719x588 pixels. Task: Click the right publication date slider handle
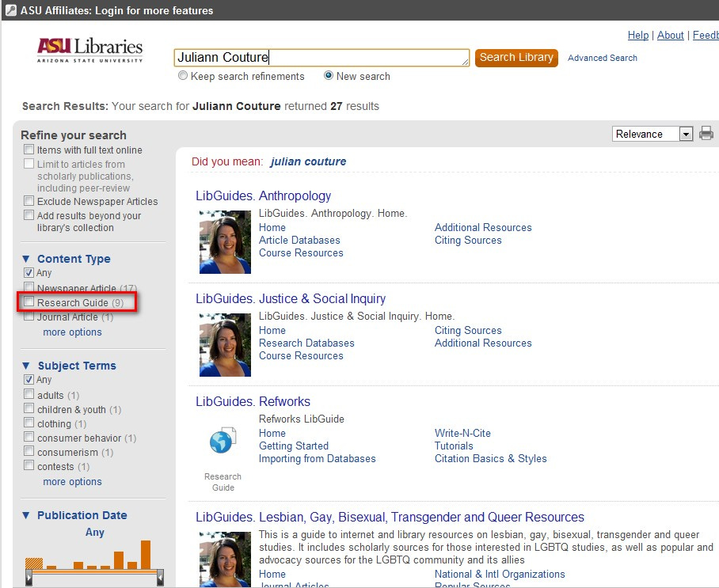pos(160,577)
